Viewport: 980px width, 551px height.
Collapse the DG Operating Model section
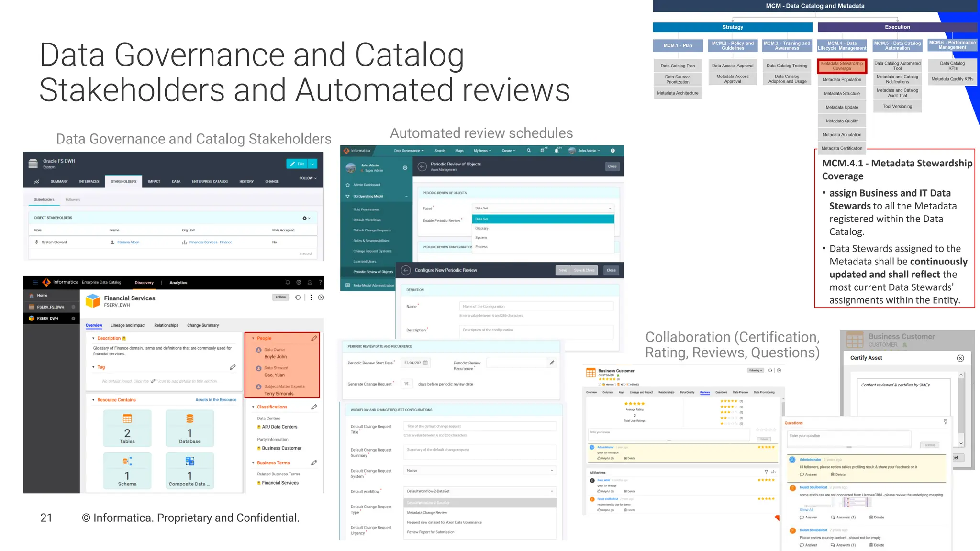[407, 196]
